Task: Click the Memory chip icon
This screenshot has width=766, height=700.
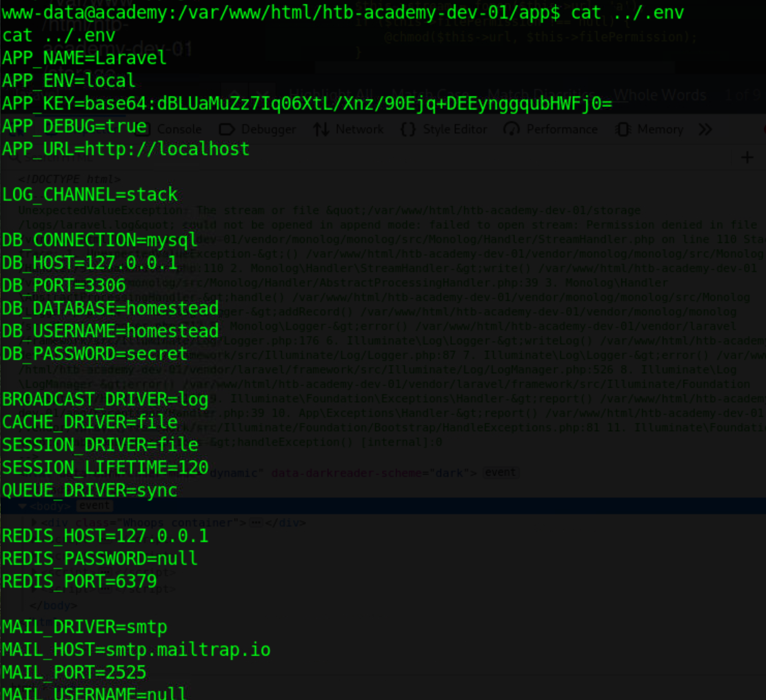Action: click(623, 130)
